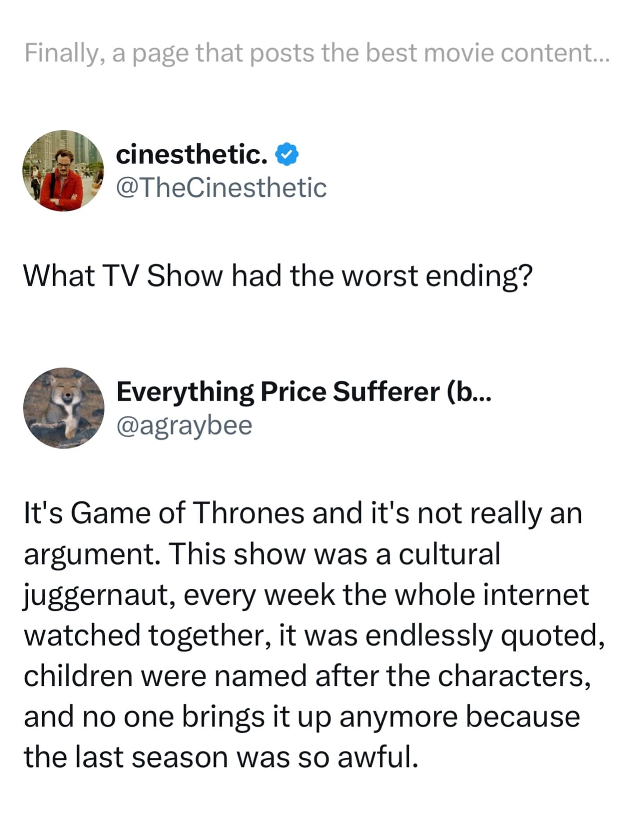
Task: Click the blue verified badge
Action: coord(287,155)
